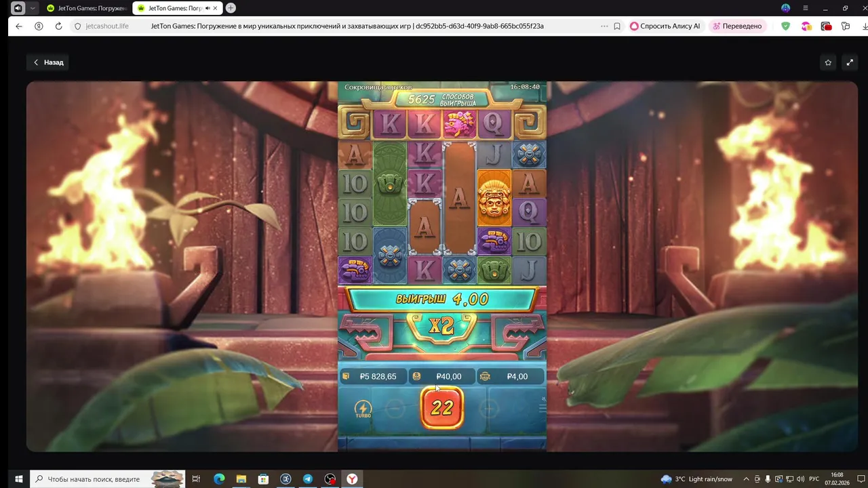
Task: Open File Explorer from taskbar
Action: (x=241, y=479)
